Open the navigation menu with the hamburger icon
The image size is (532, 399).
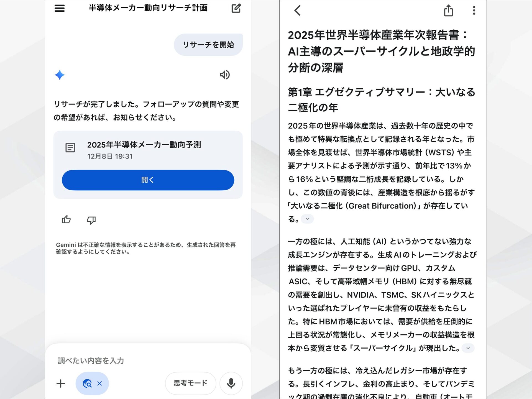coord(59,9)
